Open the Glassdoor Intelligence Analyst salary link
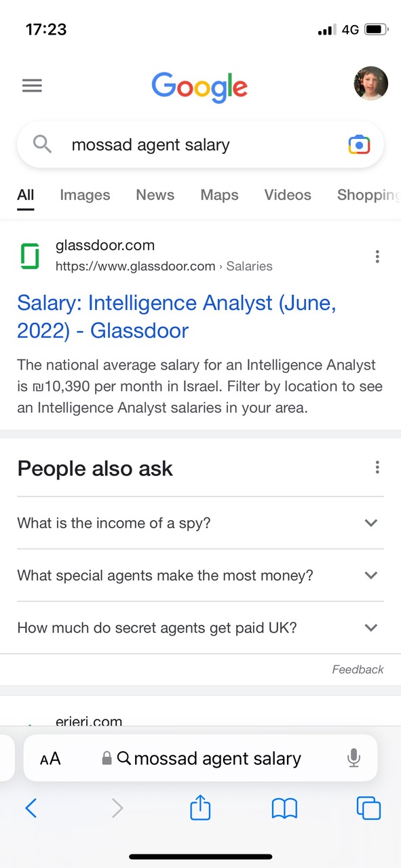This screenshot has width=401, height=868. pyautogui.click(x=176, y=317)
